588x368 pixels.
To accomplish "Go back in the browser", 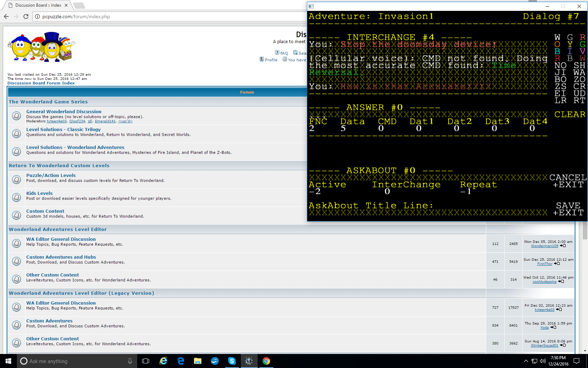I will coord(6,16).
